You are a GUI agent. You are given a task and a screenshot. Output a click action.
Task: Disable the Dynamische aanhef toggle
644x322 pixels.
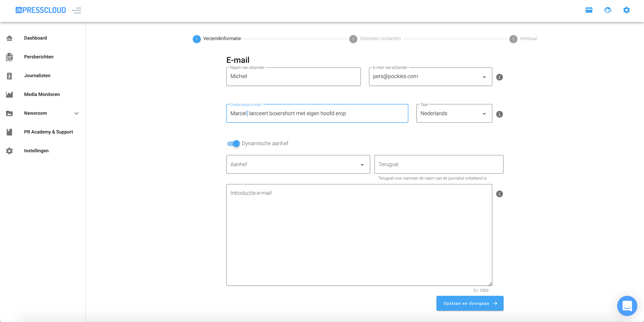(x=233, y=144)
